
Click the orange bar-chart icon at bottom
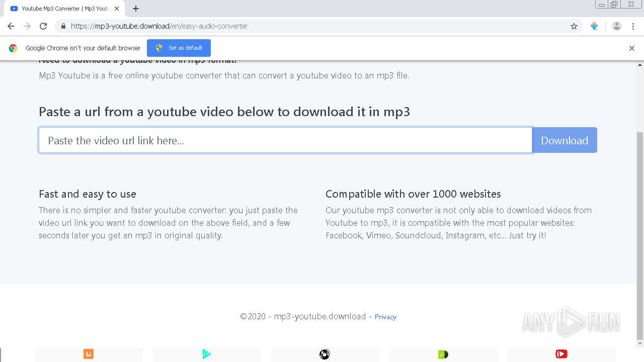(x=89, y=354)
